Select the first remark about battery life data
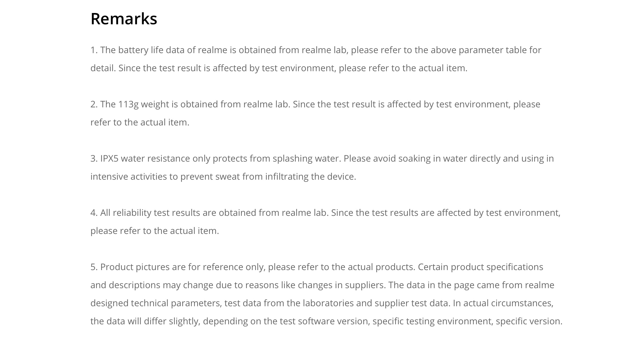 pyautogui.click(x=316, y=59)
